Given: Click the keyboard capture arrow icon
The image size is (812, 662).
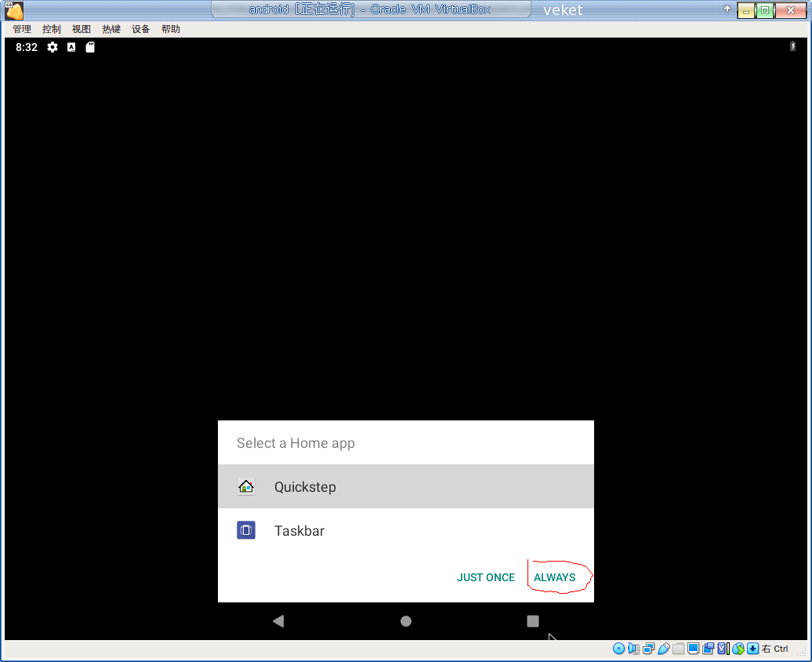Looking at the screenshot, I should pyautogui.click(x=753, y=649).
